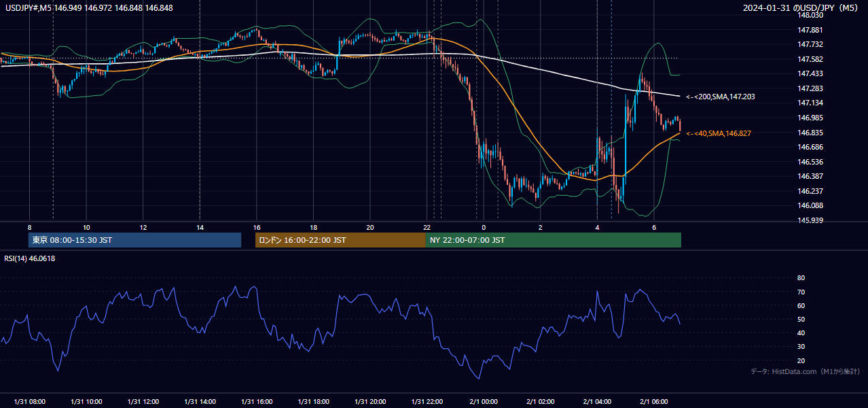This screenshot has height=408, width=868.
Task: Click the 1/31 08:00 time axis label
Action: (x=30, y=402)
